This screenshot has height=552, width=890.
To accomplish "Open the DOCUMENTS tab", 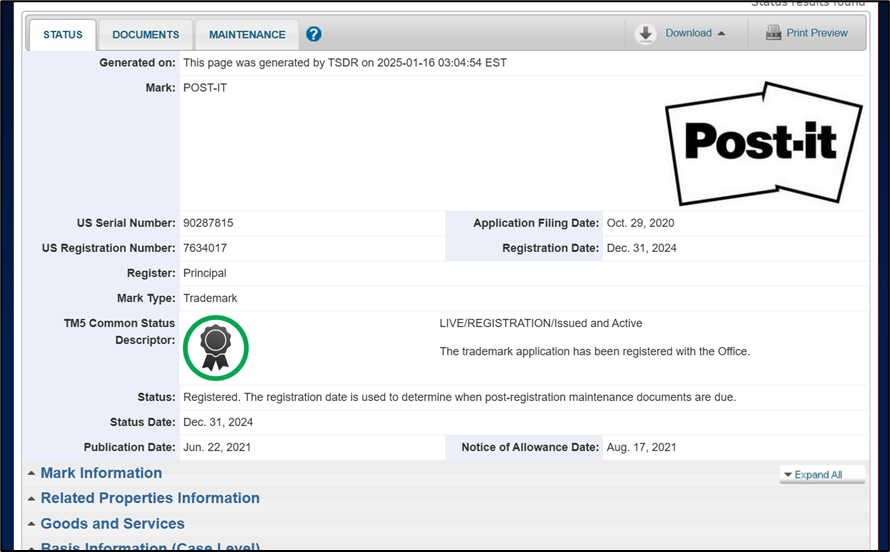I will click(x=145, y=35).
